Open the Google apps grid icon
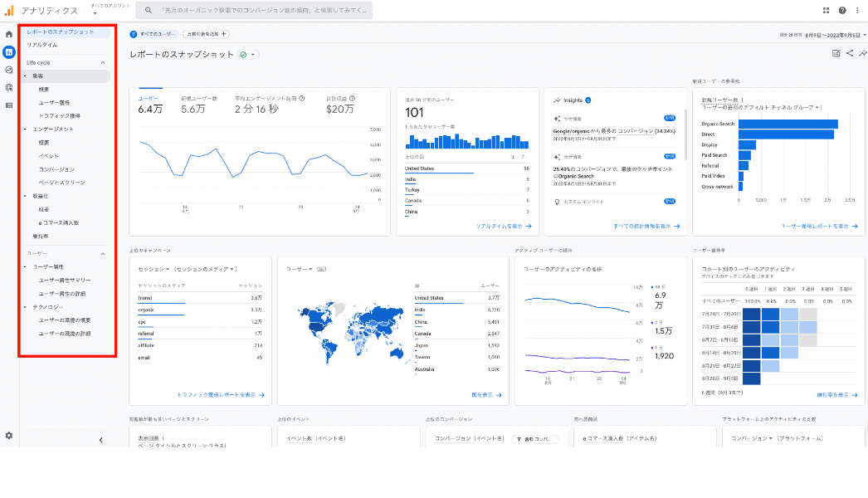This screenshot has width=868, height=498. coord(826,11)
